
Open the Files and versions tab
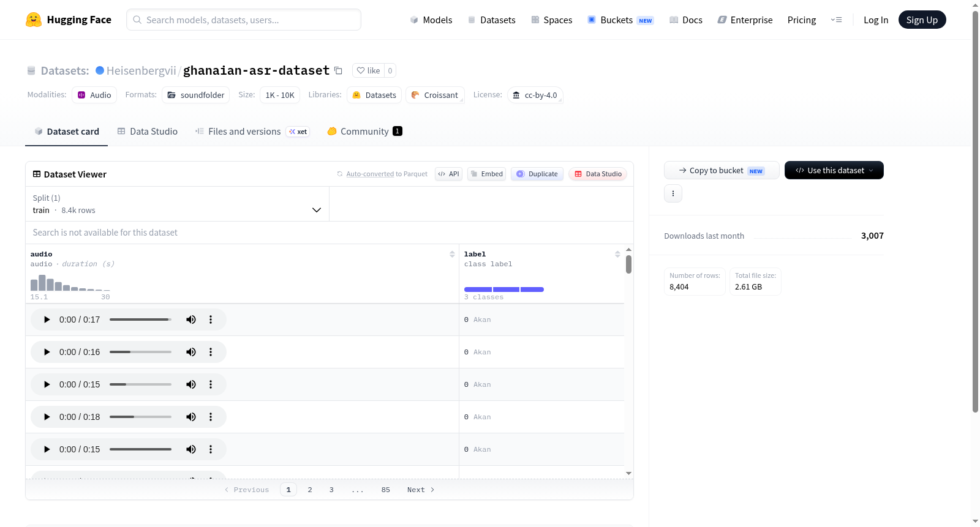pos(252,132)
